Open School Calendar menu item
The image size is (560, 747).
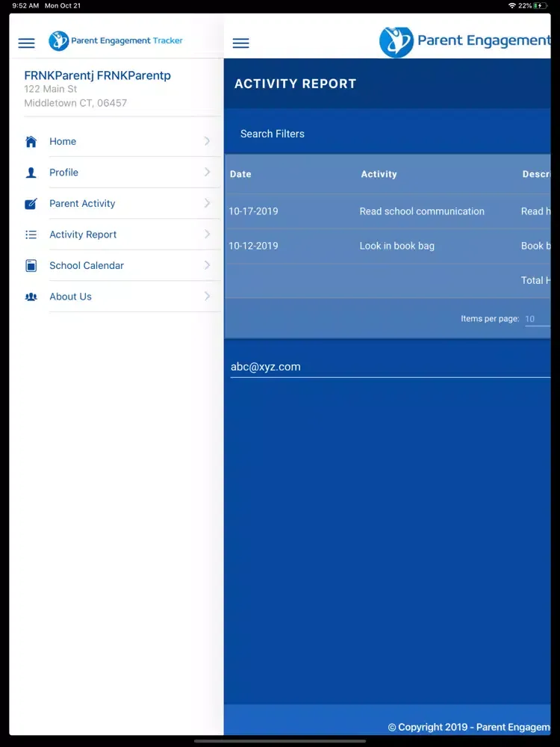[122, 265]
